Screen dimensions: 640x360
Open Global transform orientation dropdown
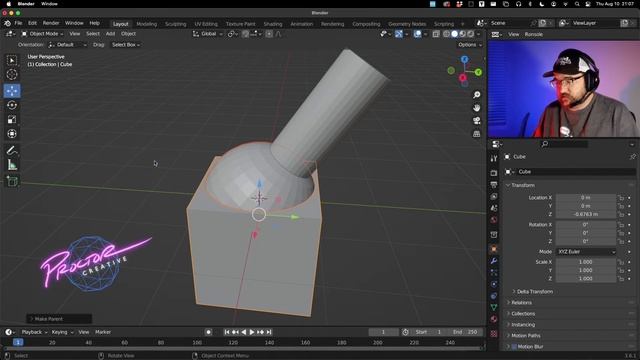208,34
